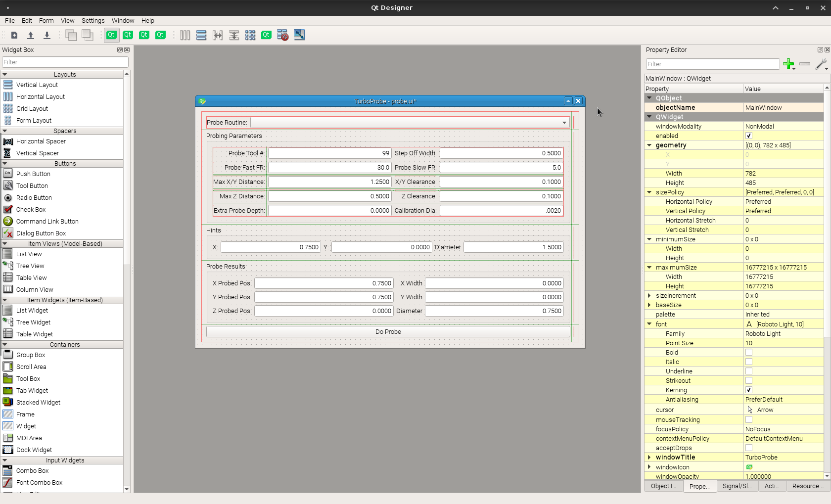Click the Adjust Size toolbar icon
Viewport: 831px width, 504px height.
[299, 35]
